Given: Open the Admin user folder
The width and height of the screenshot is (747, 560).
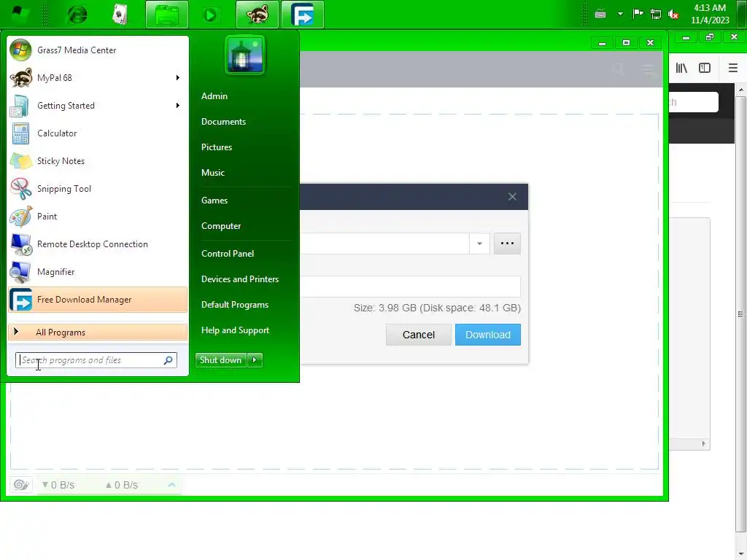Looking at the screenshot, I should 214,96.
